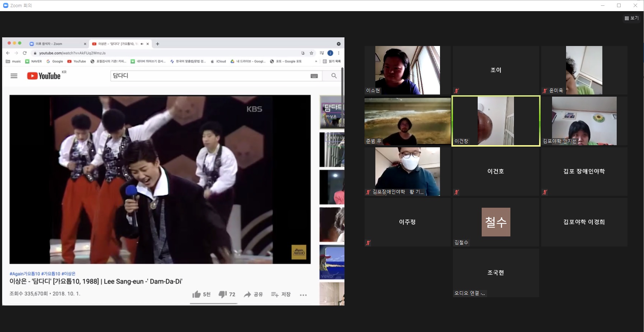The width and height of the screenshot is (644, 332).
Task: Click the #가요톱10 hashtag link
Action: coord(51,274)
